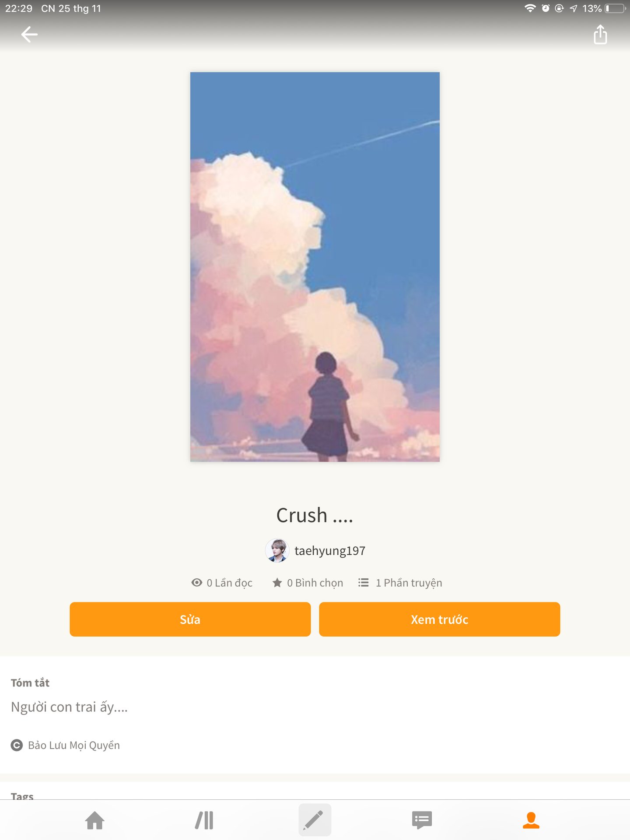Open the story cover image
Image resolution: width=630 pixels, height=840 pixels.
(315, 267)
